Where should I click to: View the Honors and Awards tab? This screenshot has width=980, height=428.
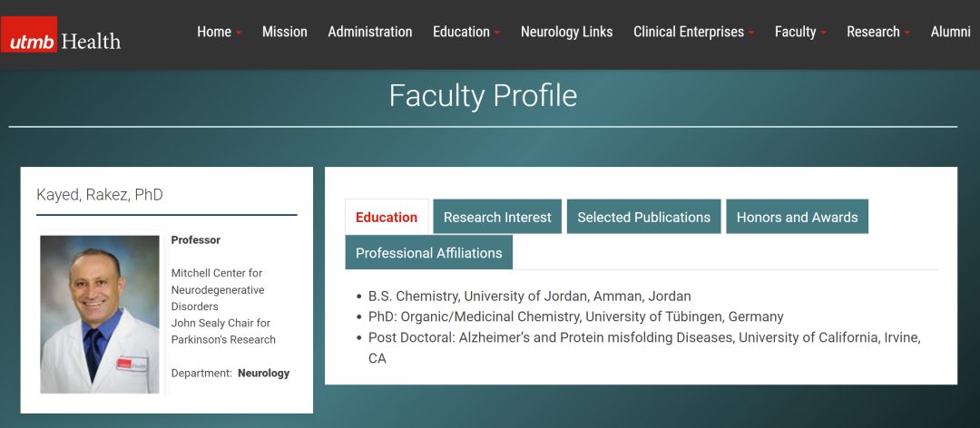click(797, 217)
